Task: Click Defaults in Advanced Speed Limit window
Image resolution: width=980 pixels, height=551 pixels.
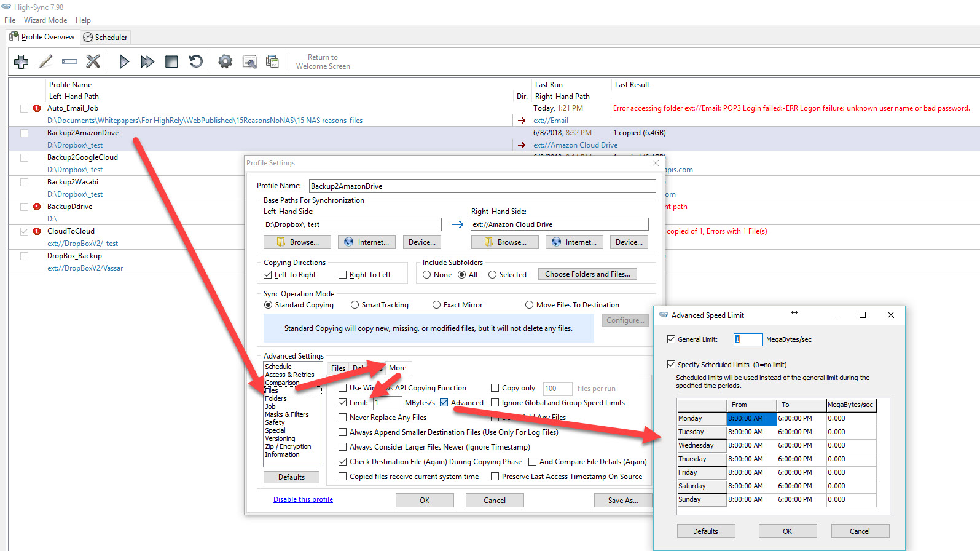Action: click(705, 531)
